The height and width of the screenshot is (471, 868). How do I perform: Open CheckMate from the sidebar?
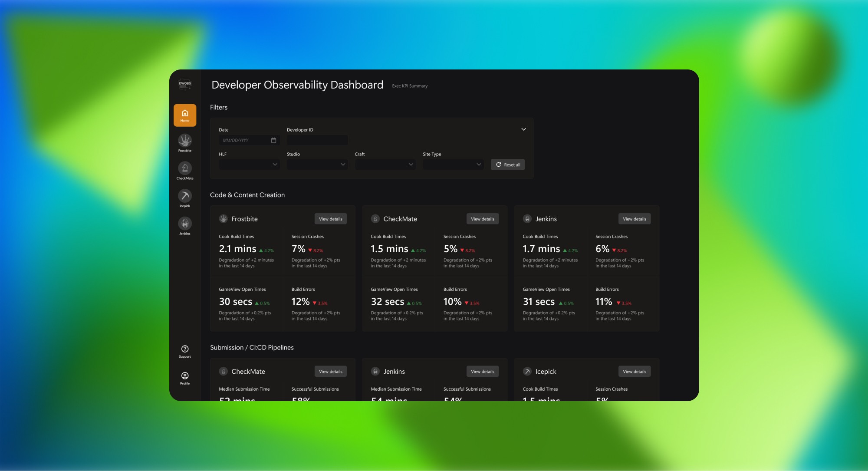[185, 169]
